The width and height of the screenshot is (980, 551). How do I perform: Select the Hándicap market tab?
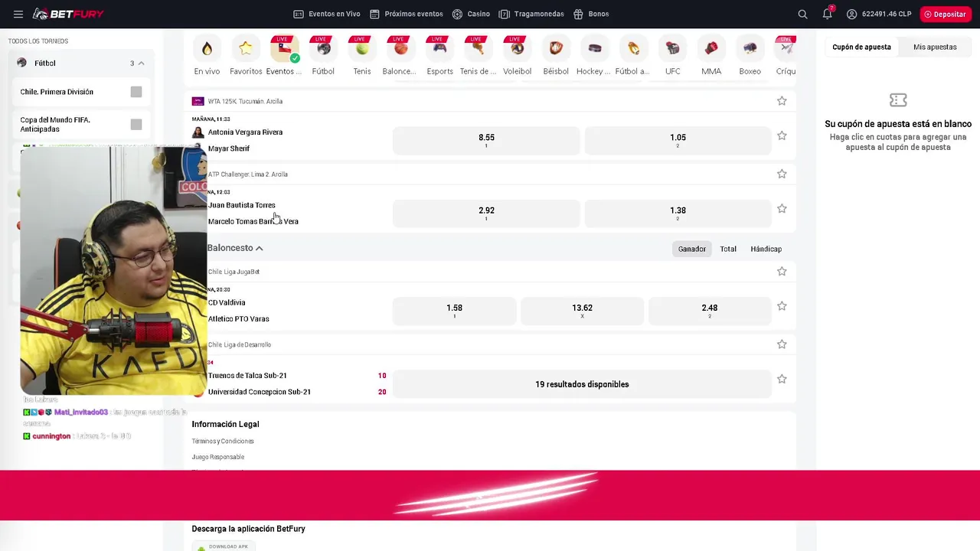(x=766, y=249)
